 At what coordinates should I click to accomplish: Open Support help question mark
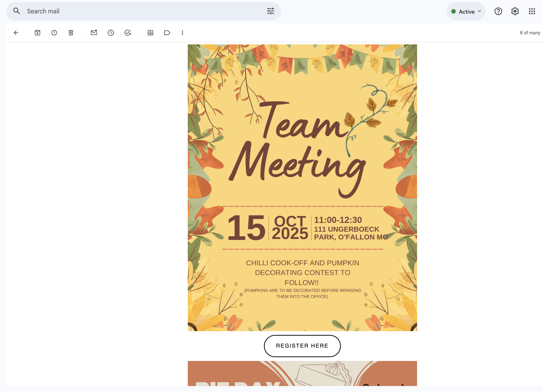coord(498,11)
